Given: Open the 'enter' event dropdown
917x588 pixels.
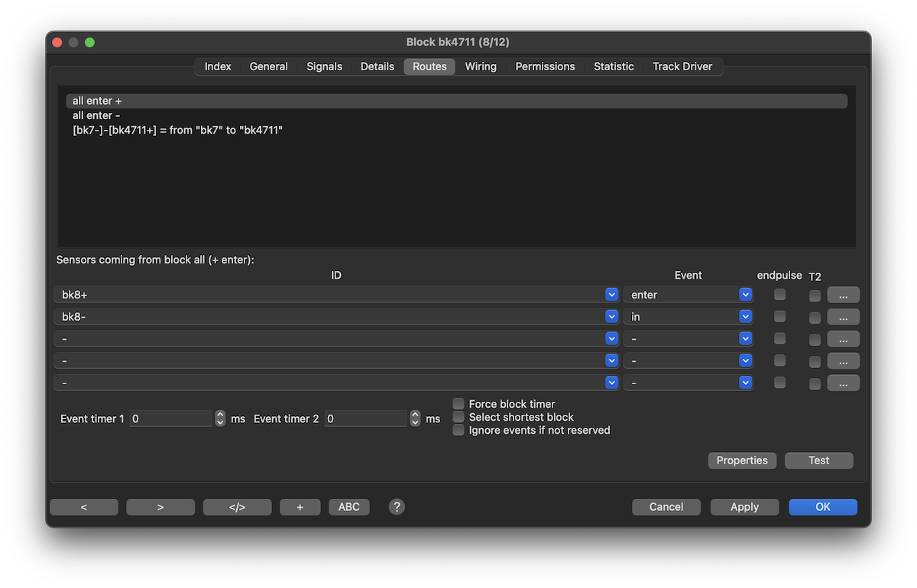Looking at the screenshot, I should pos(745,295).
